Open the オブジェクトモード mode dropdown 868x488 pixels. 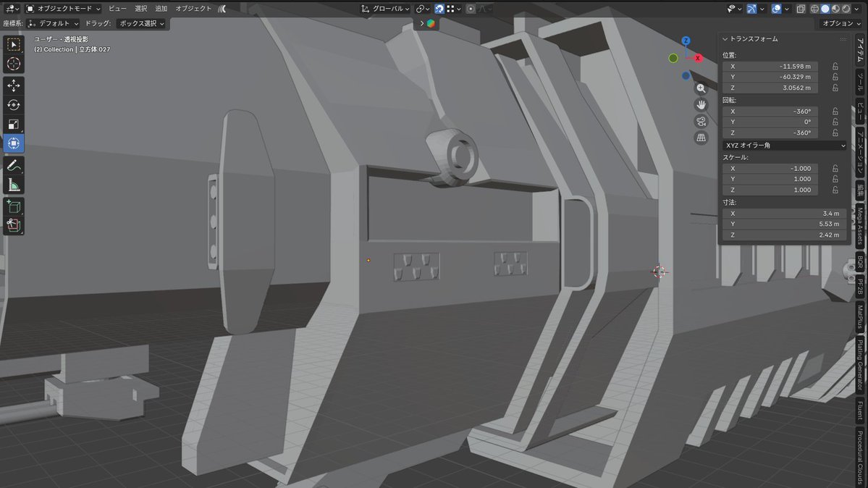point(63,8)
